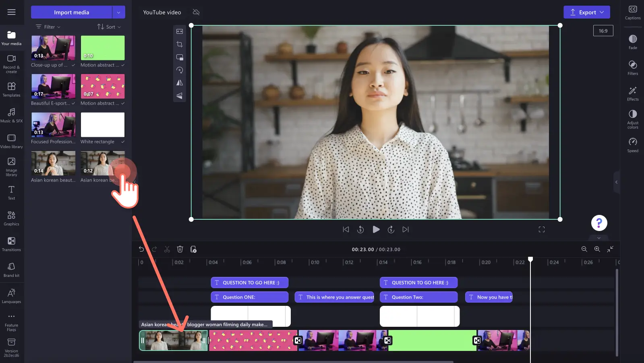Select the Rotate tool
Viewport: 644px width, 363px height.
tap(180, 70)
